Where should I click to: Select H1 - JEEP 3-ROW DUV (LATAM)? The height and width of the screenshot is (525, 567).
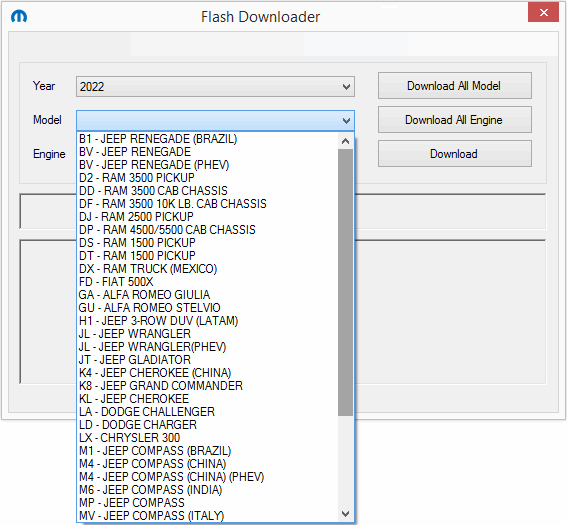coord(208,321)
